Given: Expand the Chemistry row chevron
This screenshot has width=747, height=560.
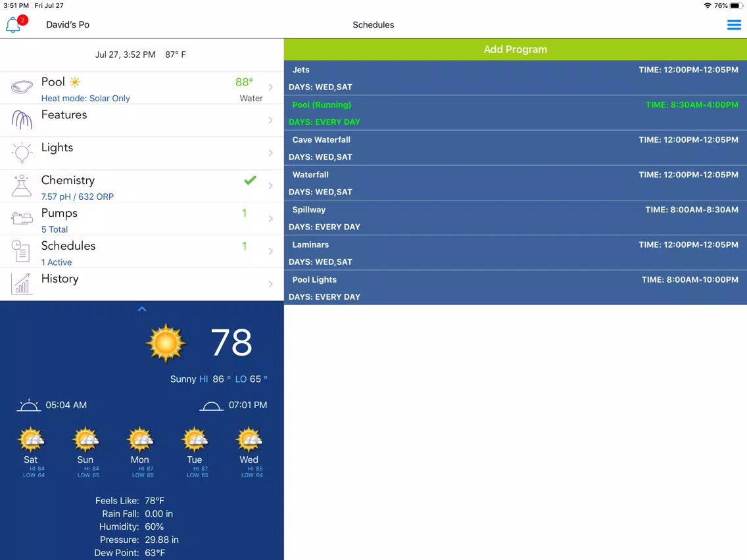Looking at the screenshot, I should click(x=271, y=186).
